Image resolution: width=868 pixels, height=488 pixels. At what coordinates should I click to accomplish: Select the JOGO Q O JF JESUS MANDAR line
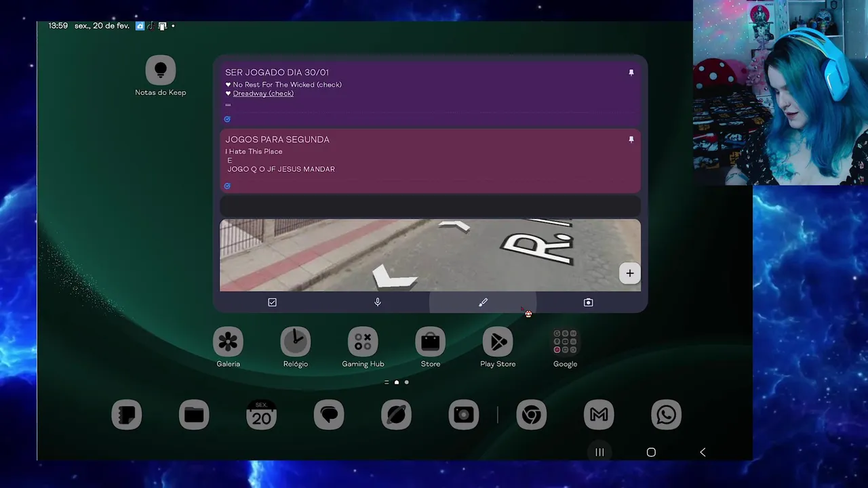pyautogui.click(x=281, y=169)
